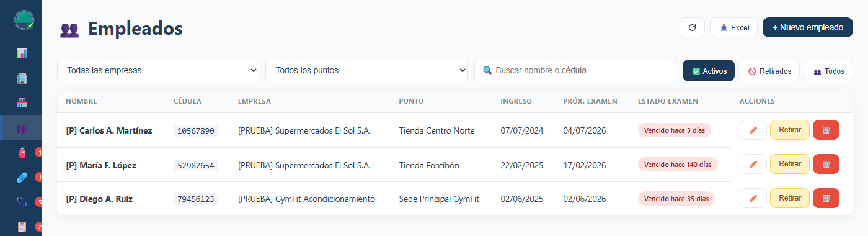Click Retirar for María F. López
Viewport: 868px width, 236px height.
[x=790, y=164]
